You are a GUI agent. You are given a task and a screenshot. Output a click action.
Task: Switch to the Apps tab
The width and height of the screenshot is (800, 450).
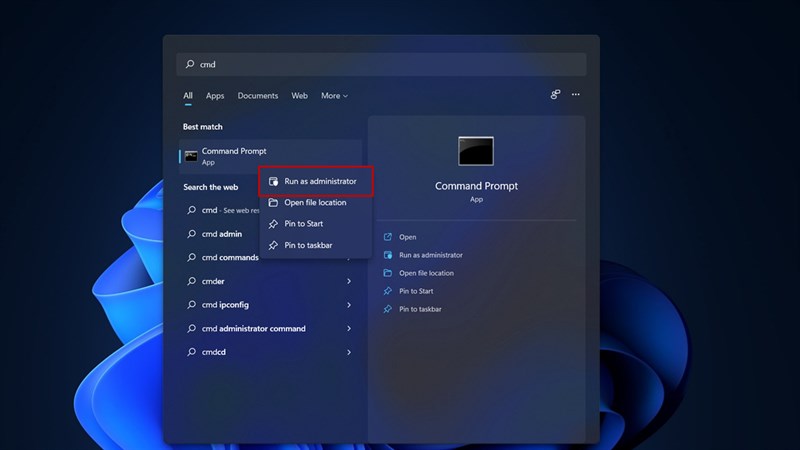point(215,96)
